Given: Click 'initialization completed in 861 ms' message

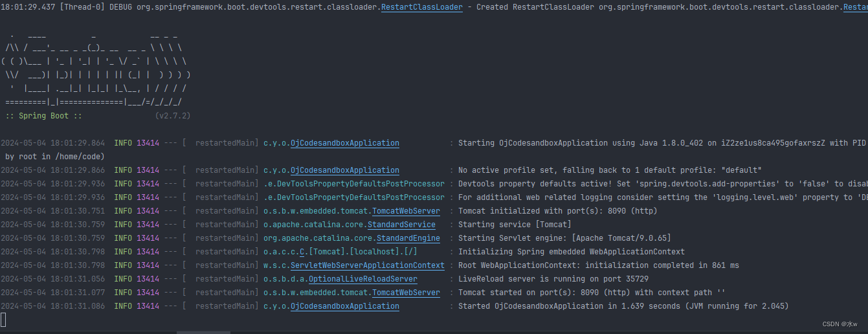Looking at the screenshot, I should coord(661,265).
